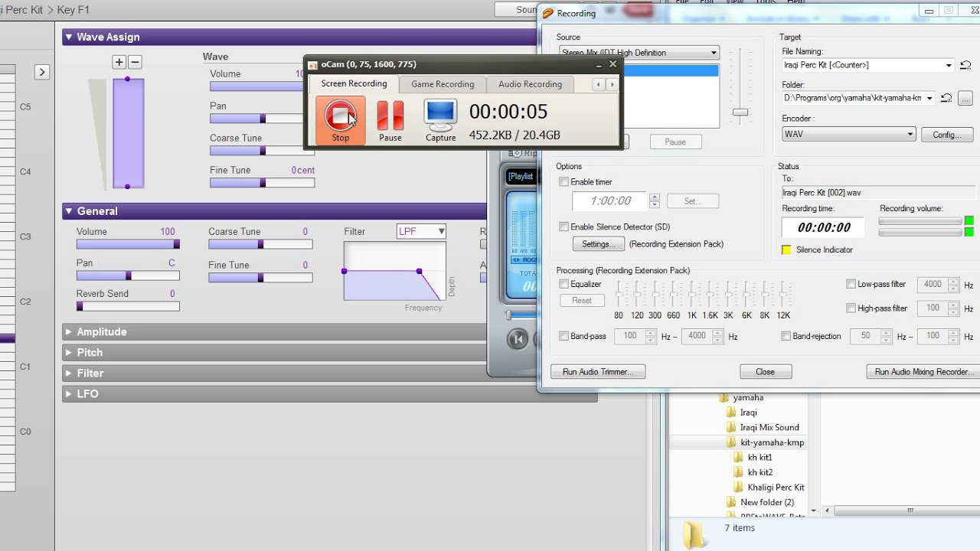Switch to the Audio Recording tab
Screen dimensions: 980x551
click(530, 84)
